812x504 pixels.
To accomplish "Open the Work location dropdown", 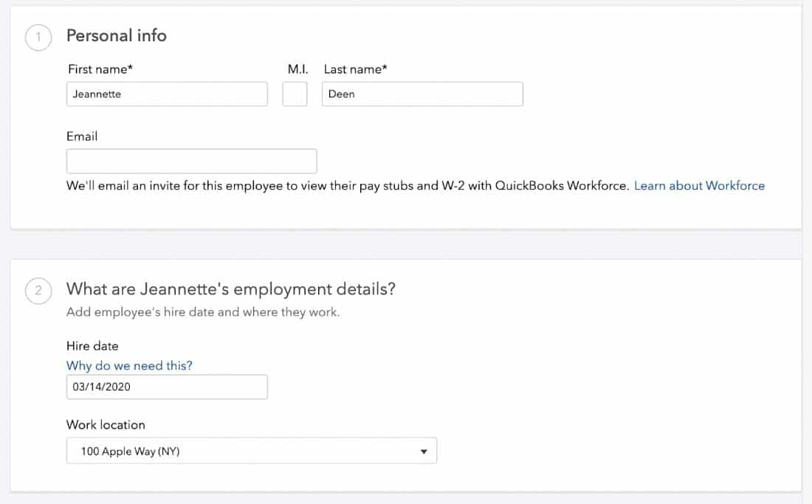I will pyautogui.click(x=251, y=451).
